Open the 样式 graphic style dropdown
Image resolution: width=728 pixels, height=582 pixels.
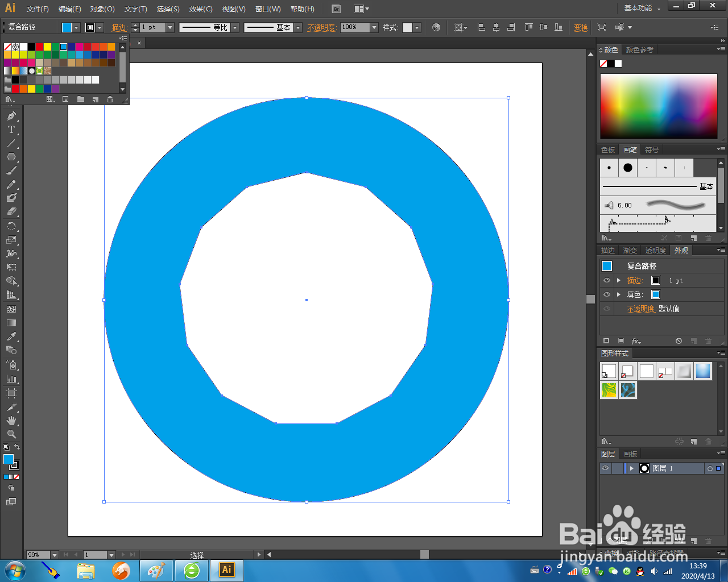(417, 27)
